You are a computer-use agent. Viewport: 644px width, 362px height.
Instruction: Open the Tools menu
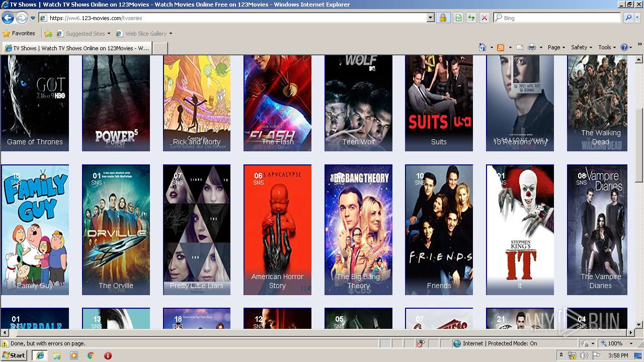point(607,47)
